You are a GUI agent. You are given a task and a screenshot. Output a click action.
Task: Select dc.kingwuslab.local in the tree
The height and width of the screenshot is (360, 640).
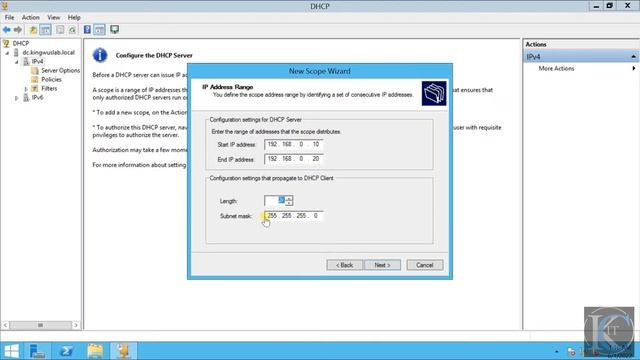(x=49, y=53)
